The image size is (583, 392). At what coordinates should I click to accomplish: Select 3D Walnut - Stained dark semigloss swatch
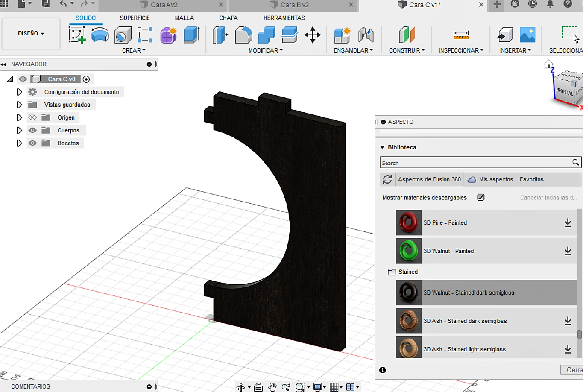pos(409,293)
